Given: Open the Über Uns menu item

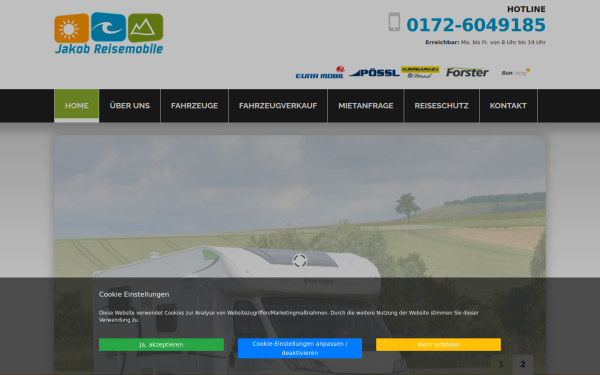Looking at the screenshot, I should tap(130, 106).
